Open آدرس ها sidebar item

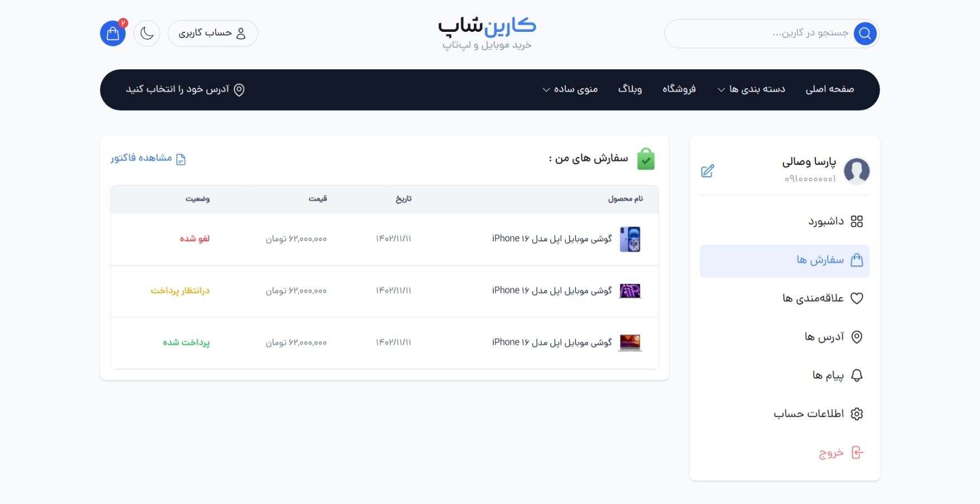[785, 337]
